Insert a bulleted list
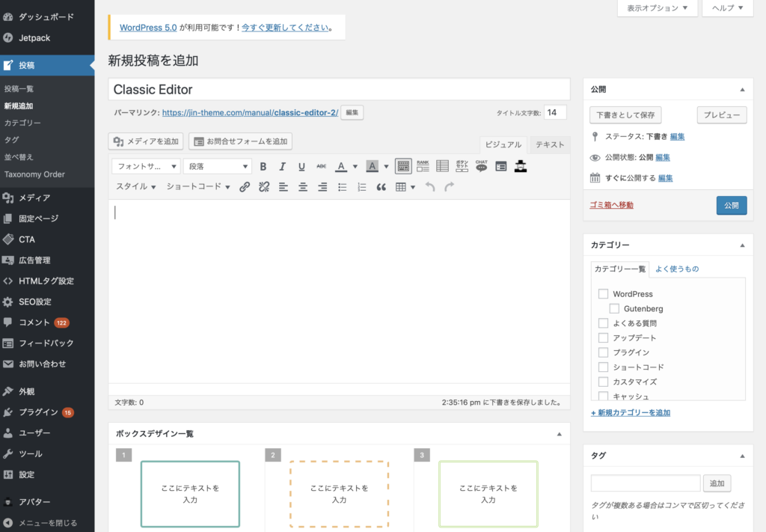Image resolution: width=766 pixels, height=532 pixels. (x=343, y=187)
